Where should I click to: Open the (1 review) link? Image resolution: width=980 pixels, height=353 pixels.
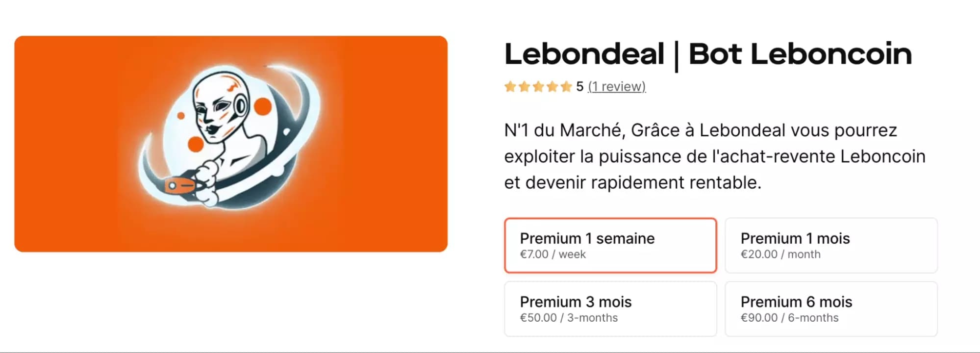click(616, 86)
